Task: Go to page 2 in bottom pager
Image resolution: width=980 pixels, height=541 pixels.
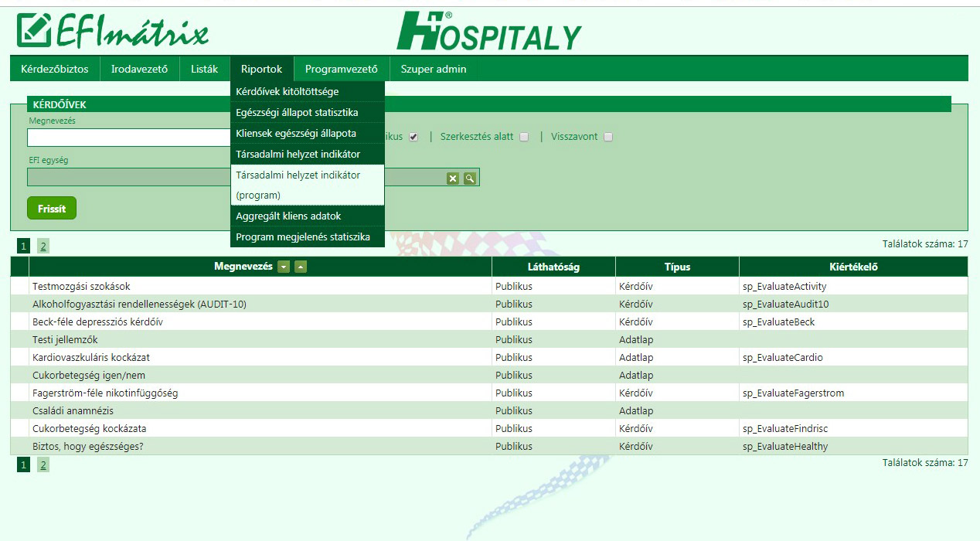Action: click(43, 464)
